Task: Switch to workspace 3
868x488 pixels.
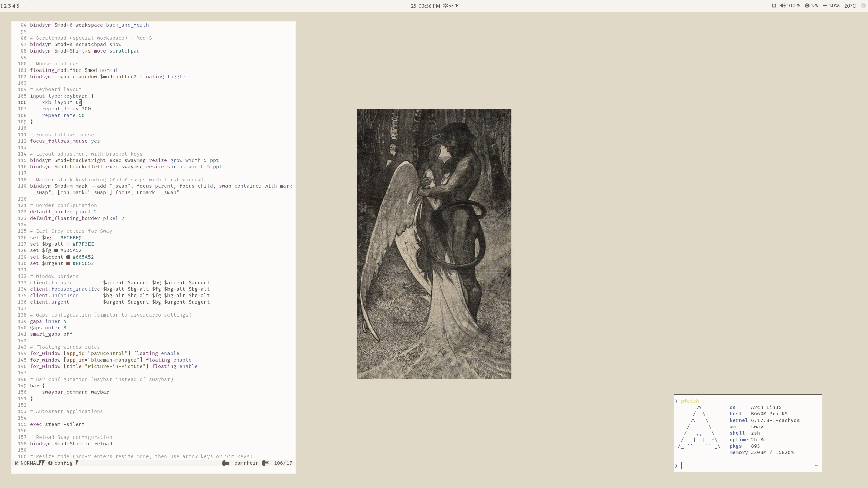Action: pos(10,6)
